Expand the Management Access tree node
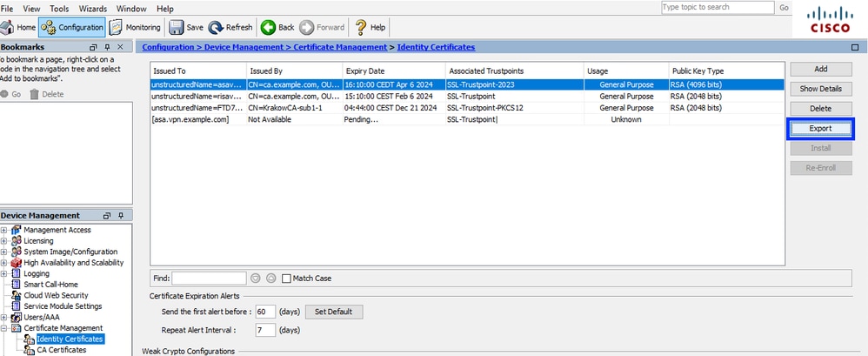The height and width of the screenshot is (356, 868). pyautogui.click(x=3, y=230)
